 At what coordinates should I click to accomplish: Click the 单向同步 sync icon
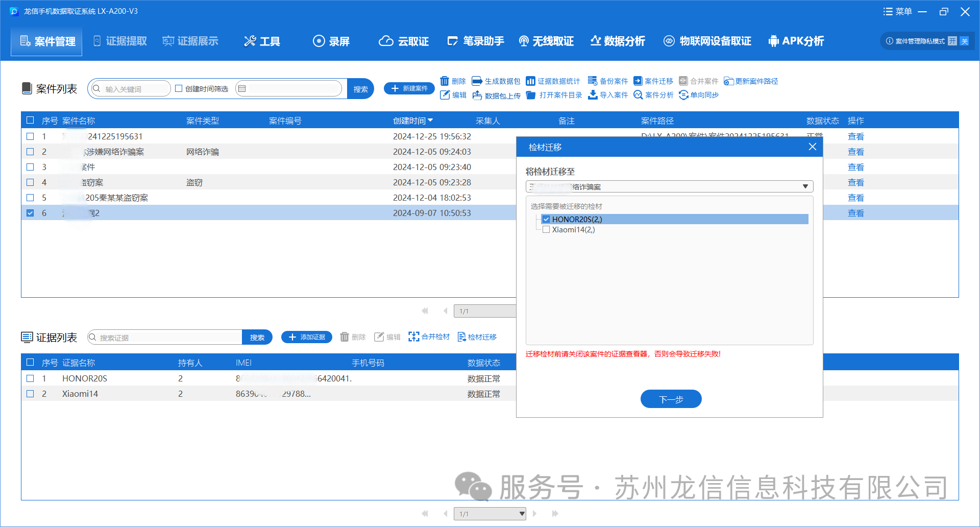683,95
